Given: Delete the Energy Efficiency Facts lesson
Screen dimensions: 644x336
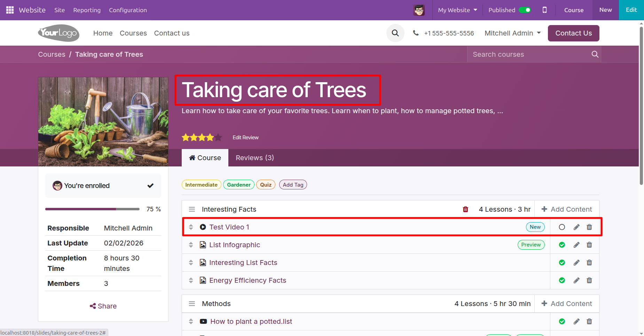Looking at the screenshot, I should point(589,280).
